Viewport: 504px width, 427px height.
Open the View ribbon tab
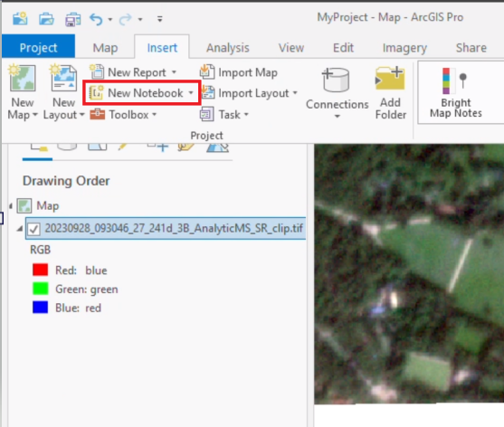(290, 48)
